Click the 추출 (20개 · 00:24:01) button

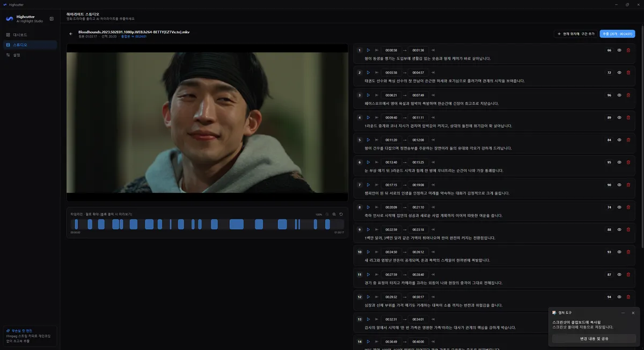[617, 34]
